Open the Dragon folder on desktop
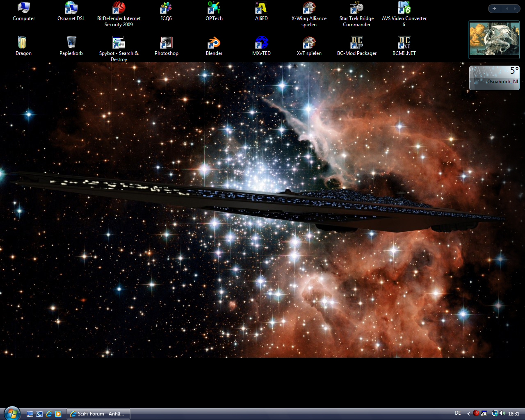Screen dimensions: 525x420 click(x=23, y=43)
